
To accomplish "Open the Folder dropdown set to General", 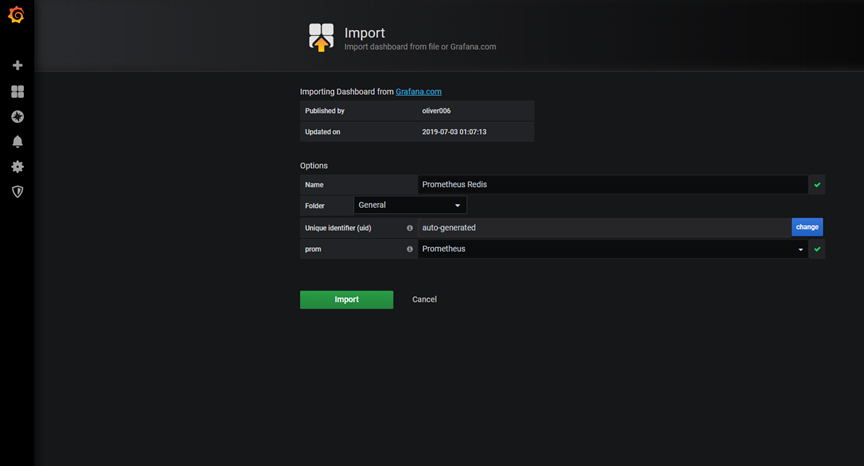I will point(410,205).
